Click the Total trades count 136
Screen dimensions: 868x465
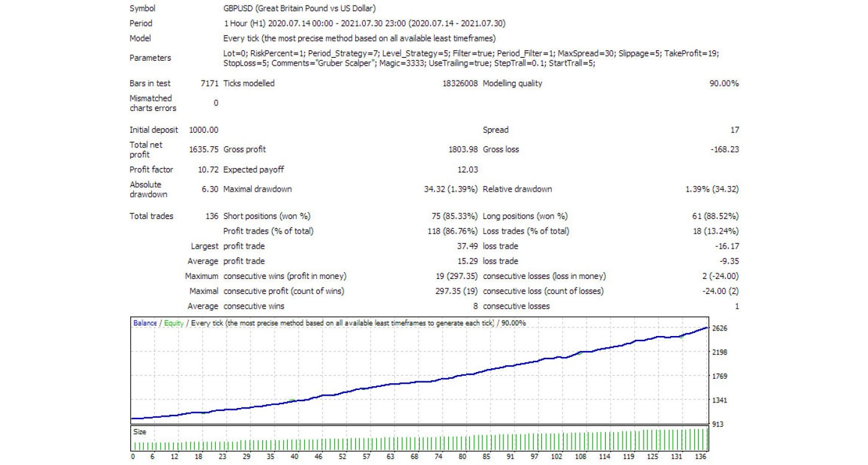[212, 216]
